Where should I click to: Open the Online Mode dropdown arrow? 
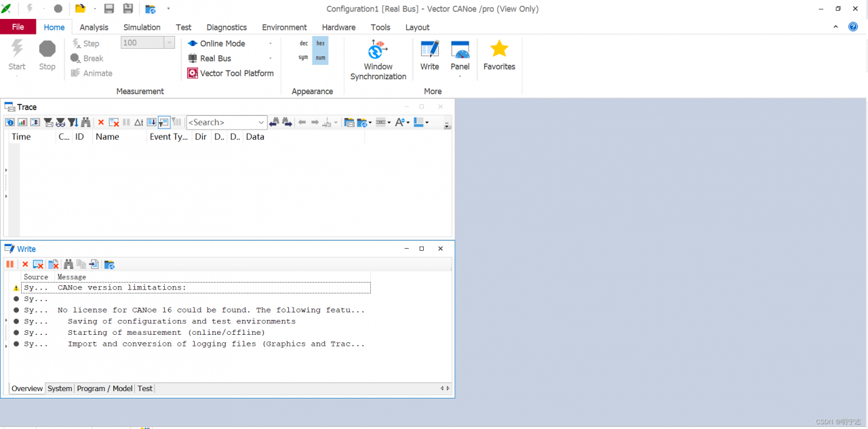271,43
